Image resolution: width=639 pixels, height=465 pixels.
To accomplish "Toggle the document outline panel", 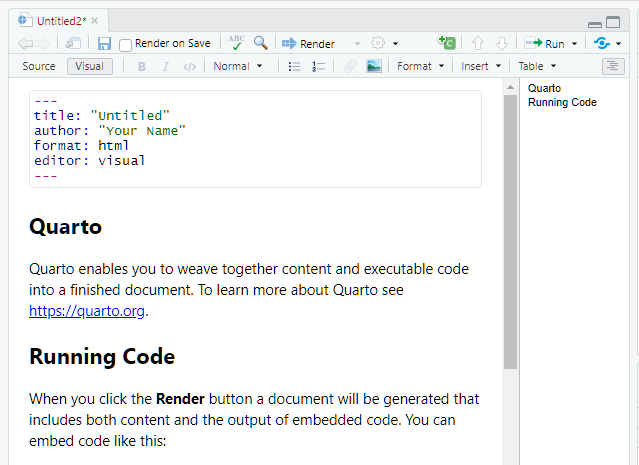I will tap(613, 66).
